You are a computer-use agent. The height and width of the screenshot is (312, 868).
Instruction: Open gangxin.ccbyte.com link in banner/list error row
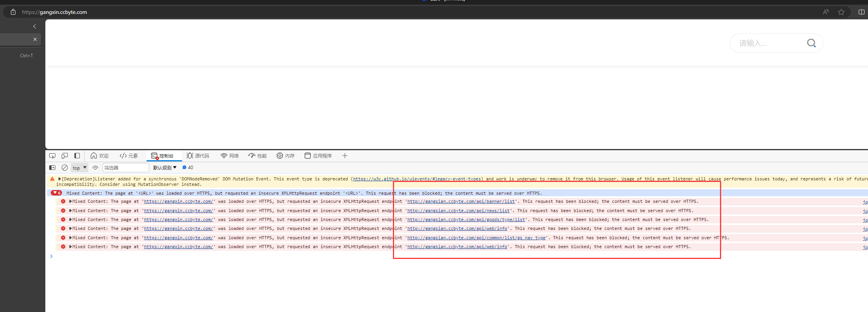(178, 201)
